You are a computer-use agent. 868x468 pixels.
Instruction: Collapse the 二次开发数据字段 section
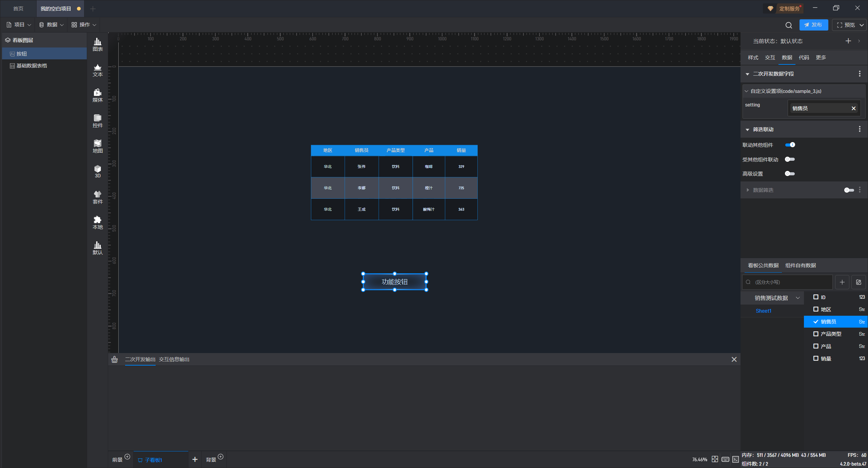point(748,74)
